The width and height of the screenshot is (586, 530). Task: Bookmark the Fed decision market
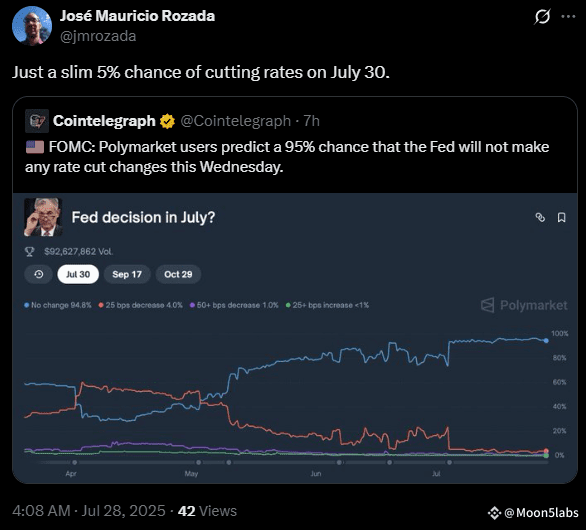561,217
